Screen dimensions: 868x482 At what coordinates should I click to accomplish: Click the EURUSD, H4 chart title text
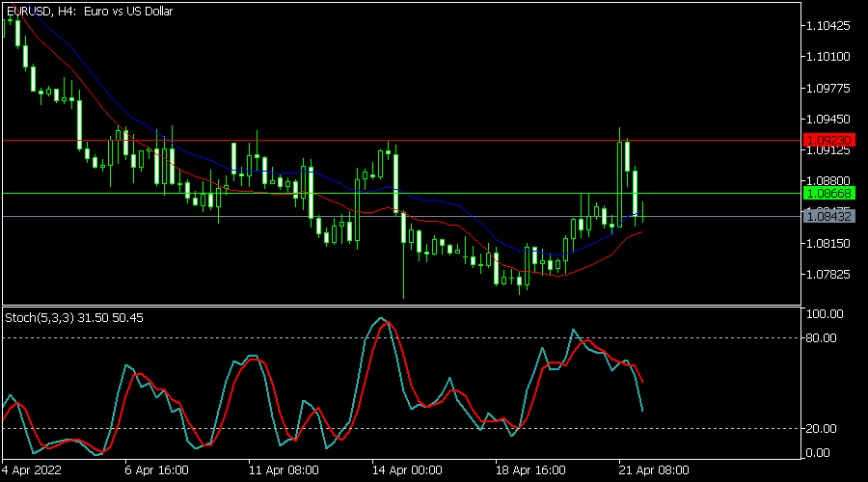89,11
